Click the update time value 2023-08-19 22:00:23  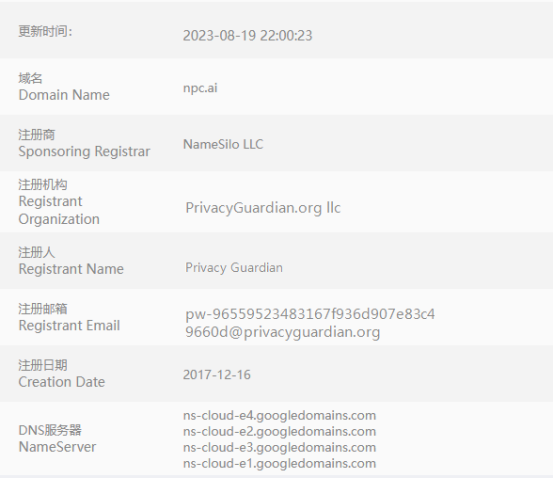[x=247, y=36]
